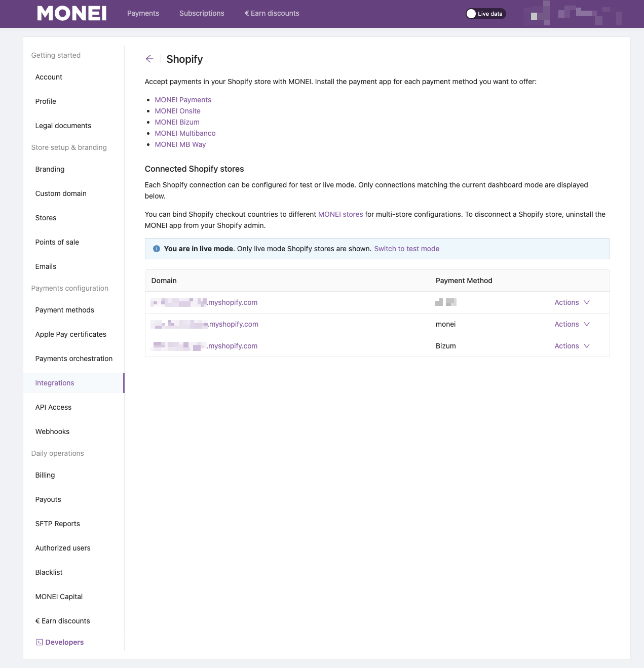Open the MONEI MB Way install link

click(180, 144)
